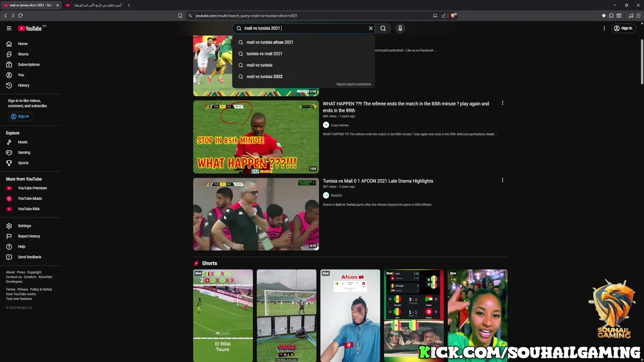This screenshot has height=362, width=644.
Task: Open more options for the Late Drama Highlights video
Action: (502, 180)
